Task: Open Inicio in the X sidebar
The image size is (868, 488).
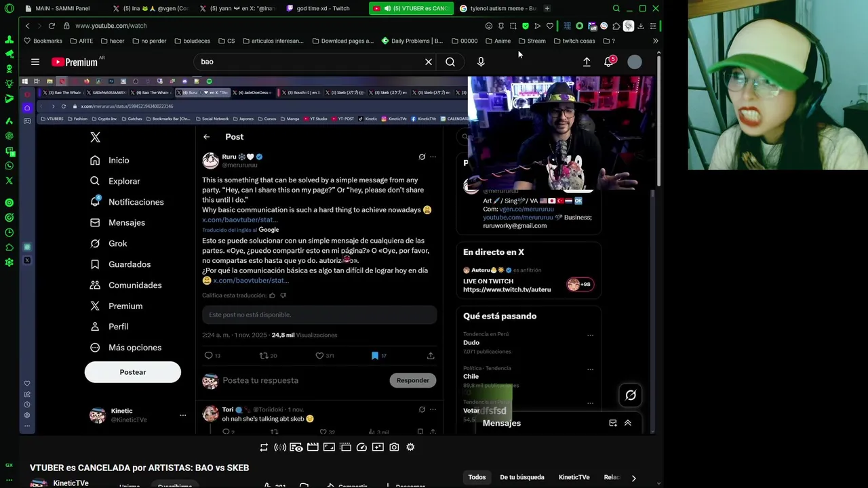Action: click(110, 160)
